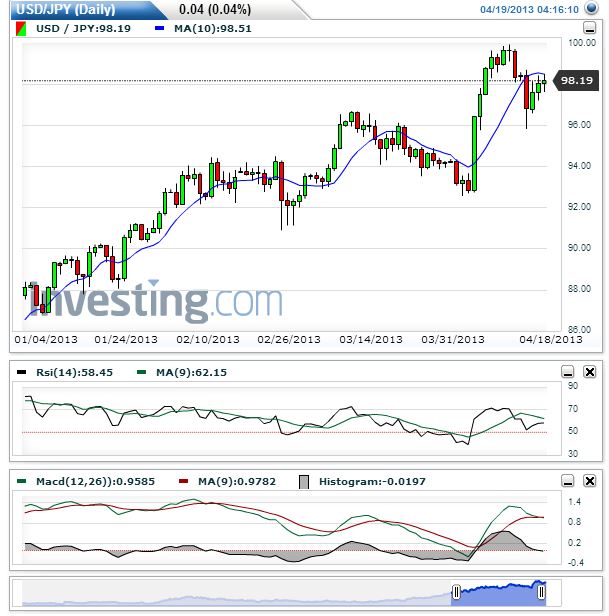Click the green RSI MA(9) legend marker
609x616 pixels.
tap(141, 372)
